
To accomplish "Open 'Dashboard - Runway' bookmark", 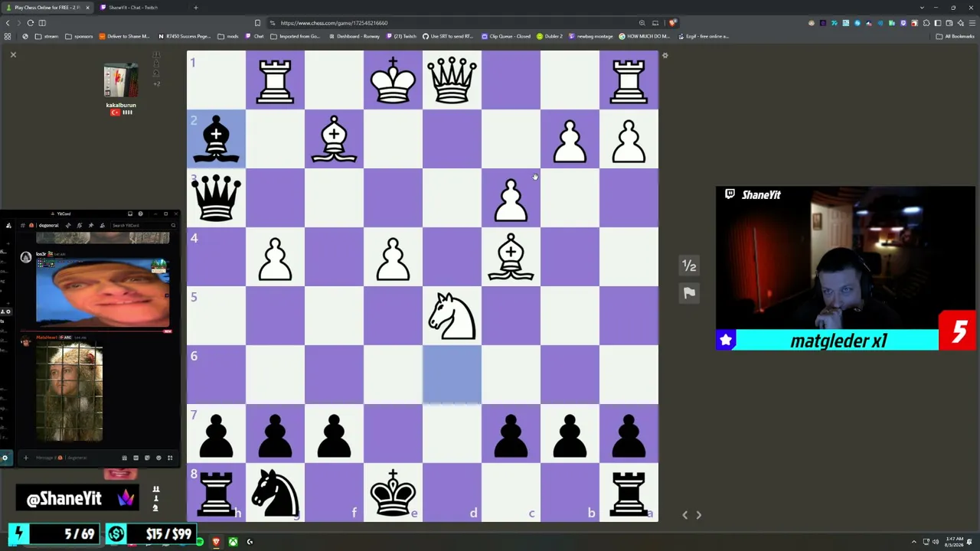I will [354, 36].
